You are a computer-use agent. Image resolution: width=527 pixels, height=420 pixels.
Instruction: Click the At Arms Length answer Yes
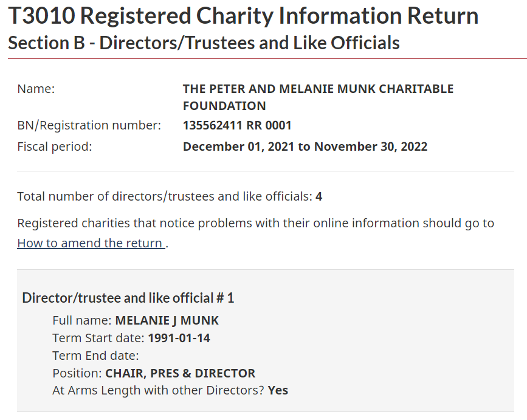coord(278,390)
